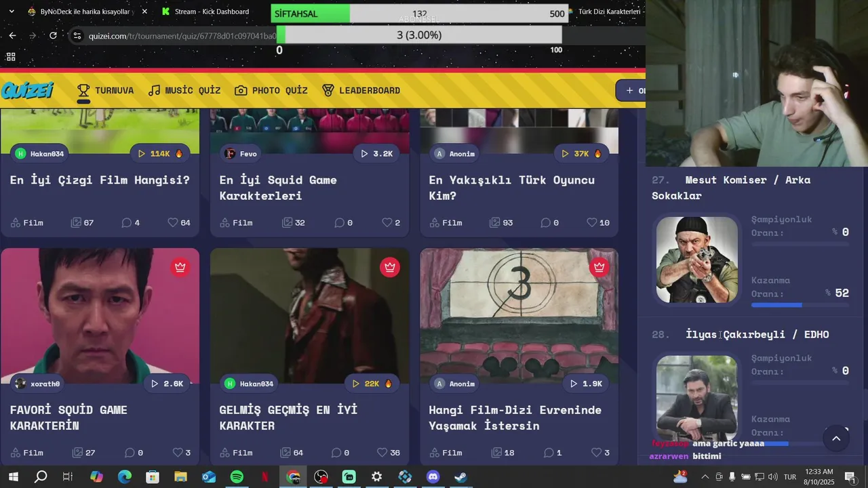868x488 pixels.
Task: Open Spotify from the taskbar
Action: [237, 476]
